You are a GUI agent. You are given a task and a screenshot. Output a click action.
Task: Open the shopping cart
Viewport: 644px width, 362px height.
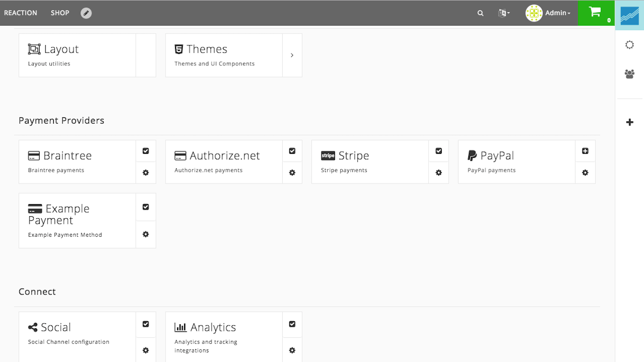pyautogui.click(x=596, y=13)
